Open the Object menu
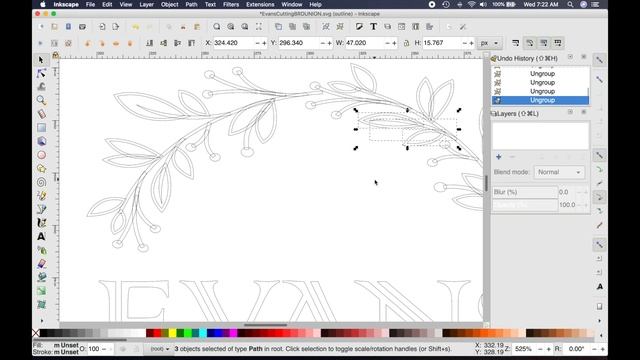 click(x=169, y=4)
